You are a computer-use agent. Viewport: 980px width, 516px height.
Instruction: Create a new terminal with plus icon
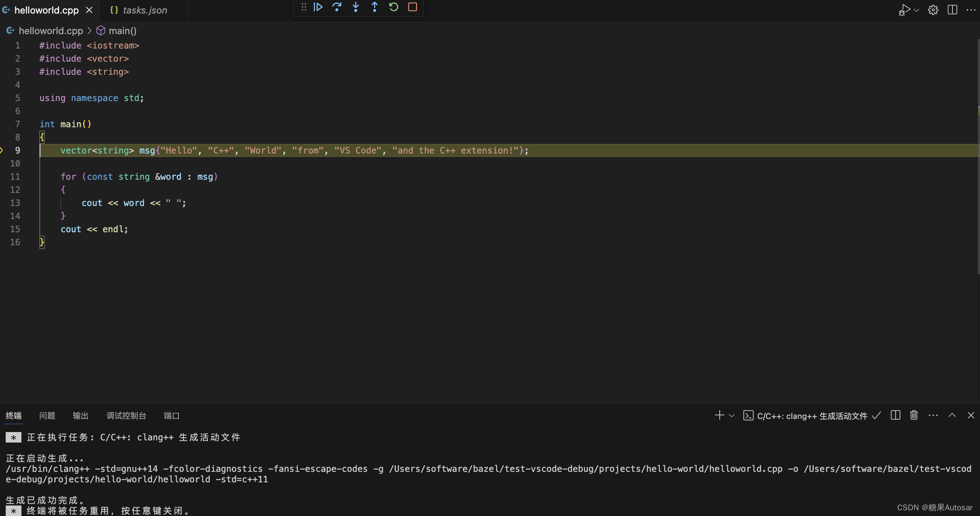click(719, 415)
